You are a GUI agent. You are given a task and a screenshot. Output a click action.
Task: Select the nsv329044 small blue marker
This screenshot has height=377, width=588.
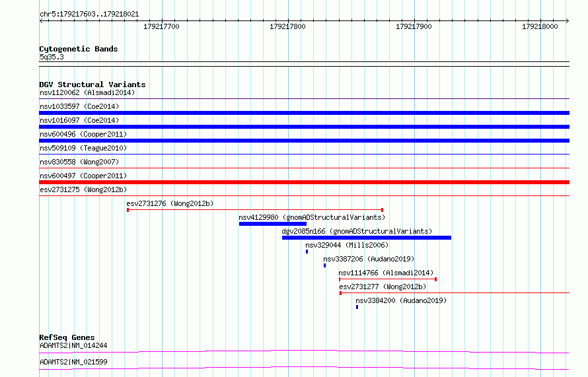[307, 252]
